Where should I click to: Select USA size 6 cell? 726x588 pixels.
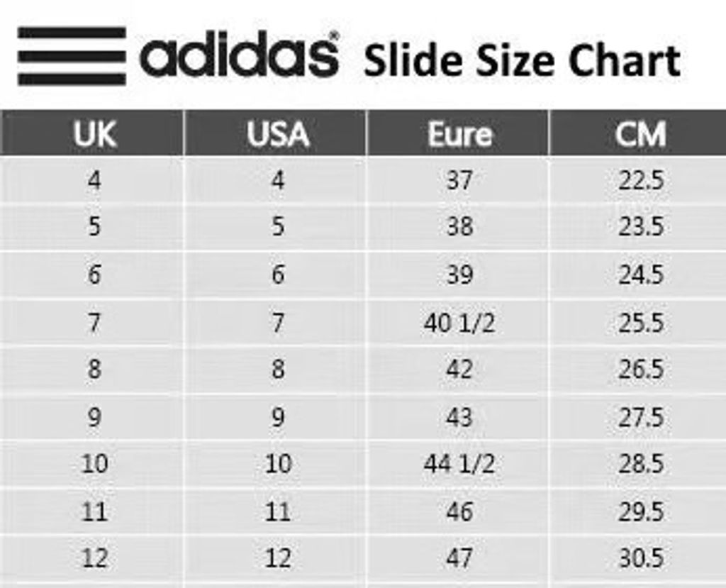coord(277,275)
